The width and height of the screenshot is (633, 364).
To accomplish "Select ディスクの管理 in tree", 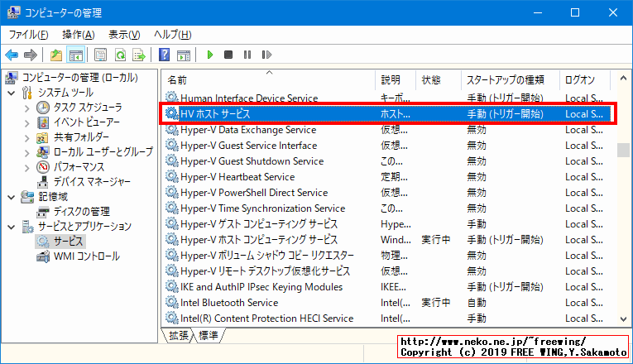I will 82,212.
